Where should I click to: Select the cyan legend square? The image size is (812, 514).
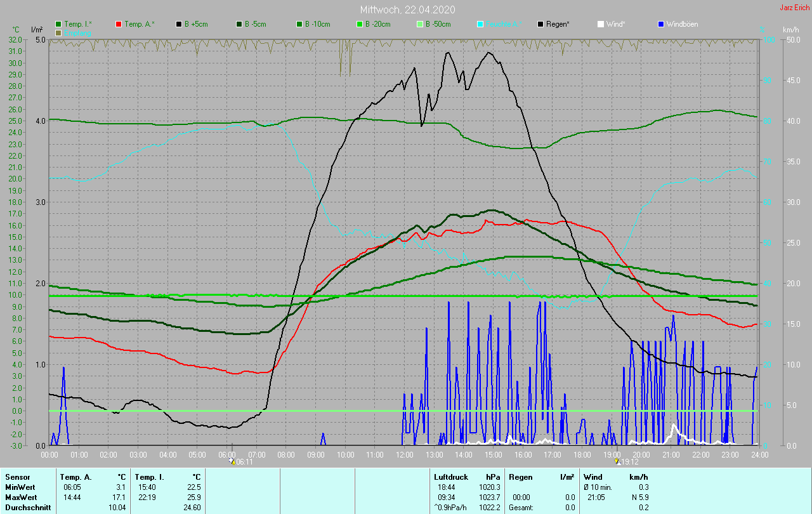pyautogui.click(x=480, y=24)
